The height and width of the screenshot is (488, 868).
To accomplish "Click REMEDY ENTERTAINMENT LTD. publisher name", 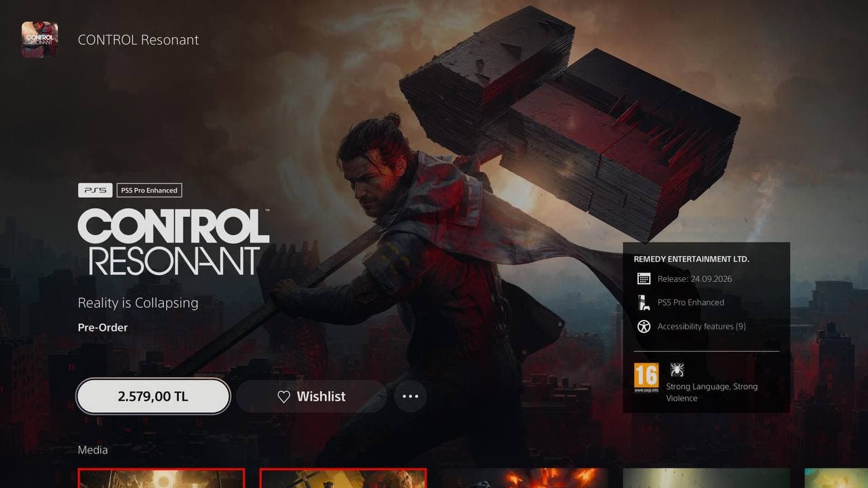I will (692, 259).
